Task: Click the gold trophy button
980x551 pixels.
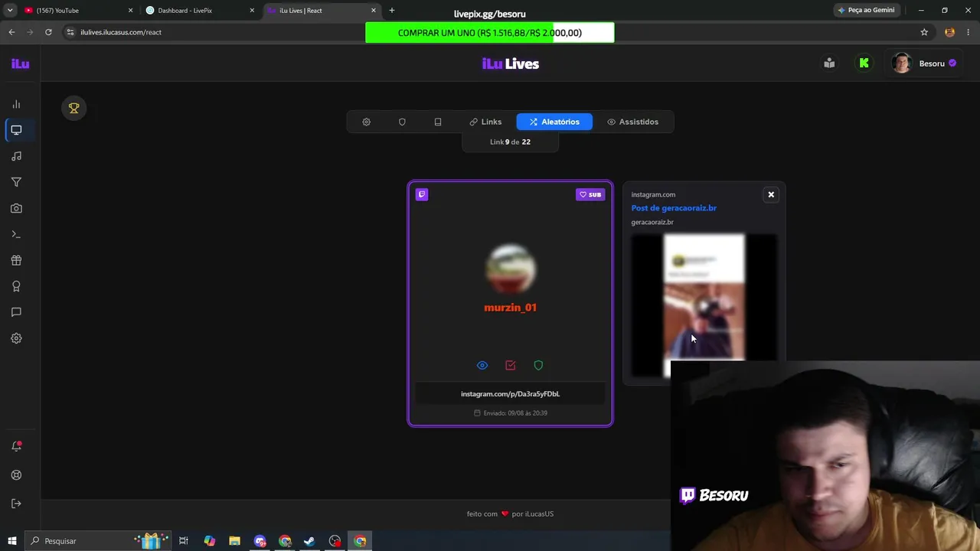Action: [74, 109]
